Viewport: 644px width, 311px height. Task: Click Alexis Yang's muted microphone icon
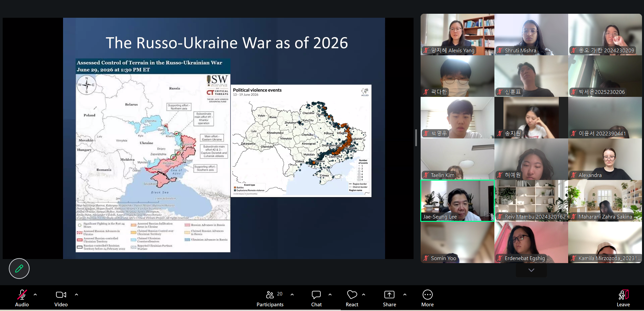[426, 51]
